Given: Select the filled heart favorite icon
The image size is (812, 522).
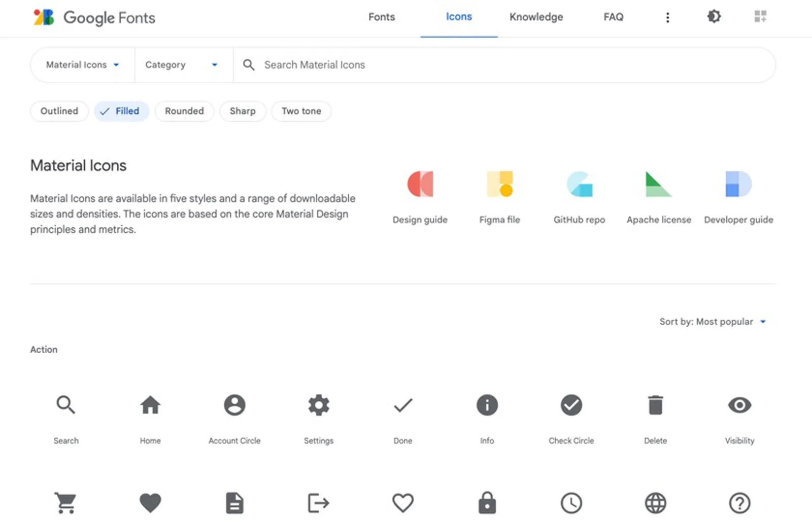Looking at the screenshot, I should tap(150, 503).
